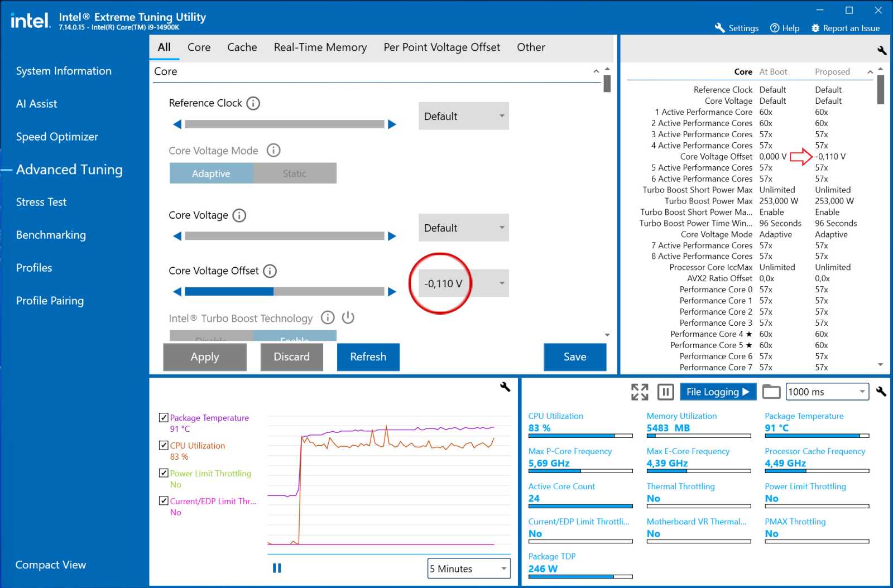Increase Core Voltage with right arrow

(392, 236)
